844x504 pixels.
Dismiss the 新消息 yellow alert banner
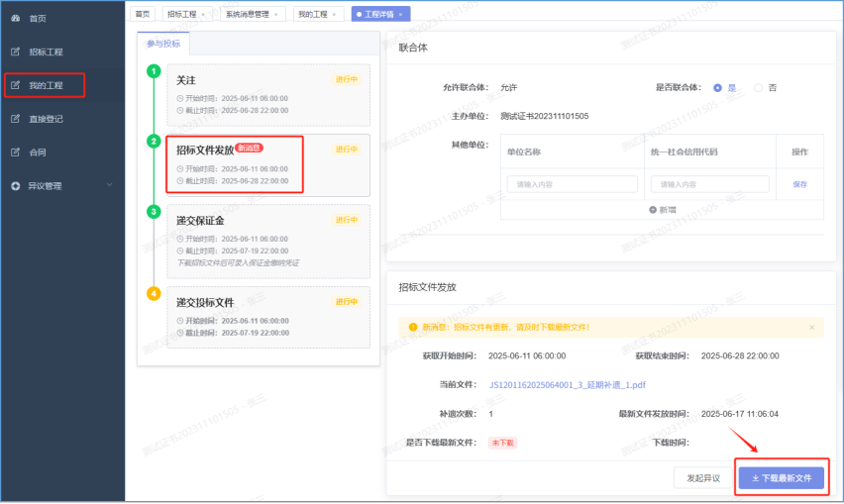pos(811,327)
